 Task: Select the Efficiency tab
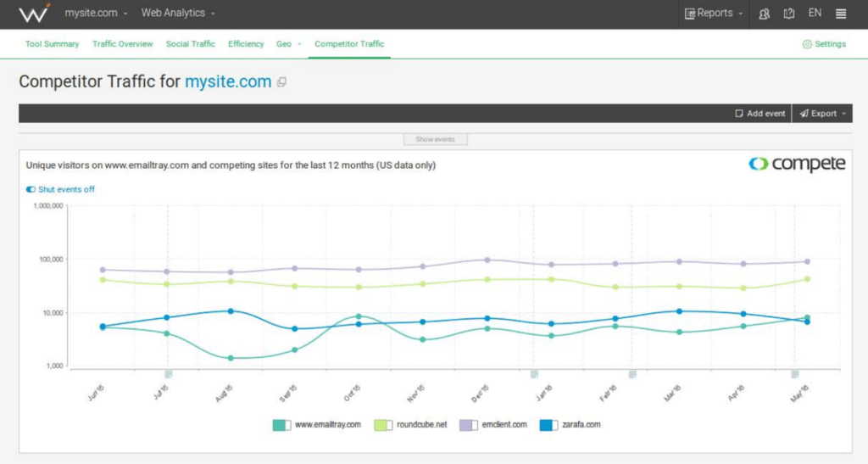(246, 44)
